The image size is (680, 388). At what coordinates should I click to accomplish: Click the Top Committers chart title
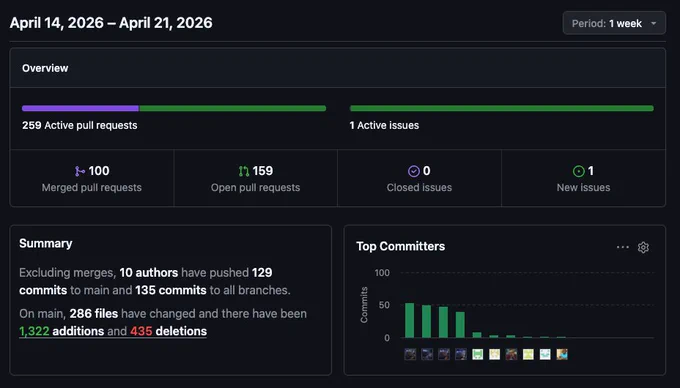(401, 246)
